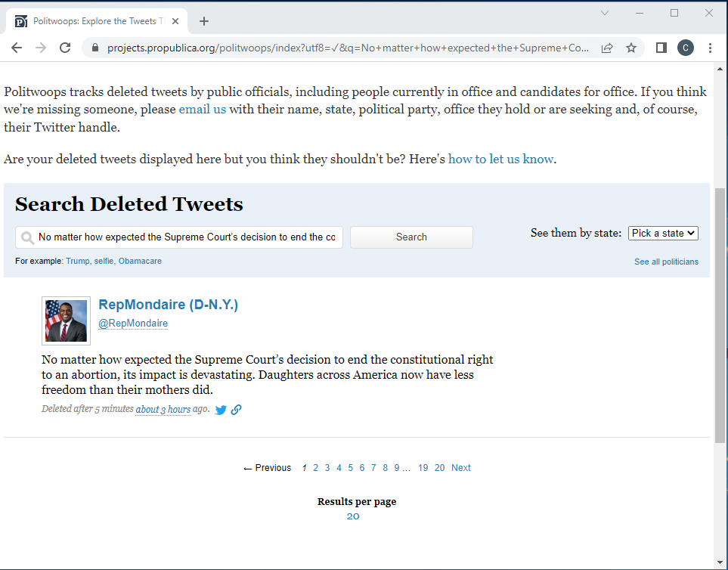This screenshot has width=728, height=570.
Task: Open the Chrome profile avatar menu
Action: click(x=685, y=48)
